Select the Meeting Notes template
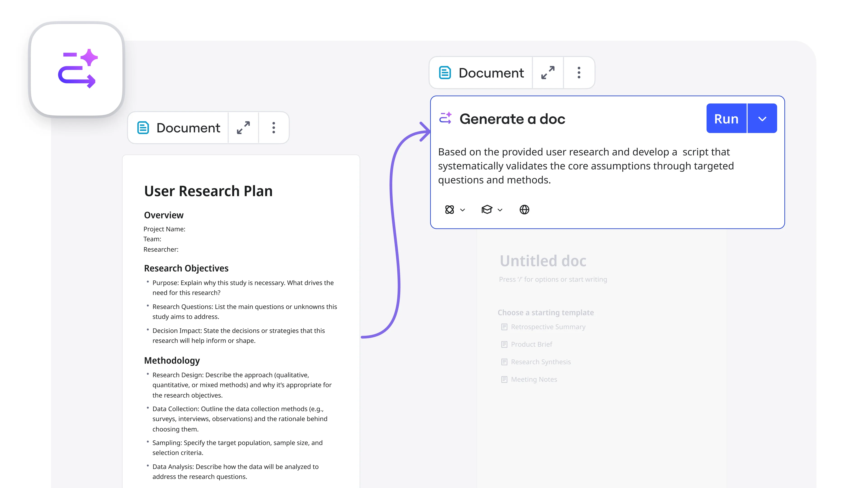This screenshot has width=868, height=488. click(x=534, y=379)
